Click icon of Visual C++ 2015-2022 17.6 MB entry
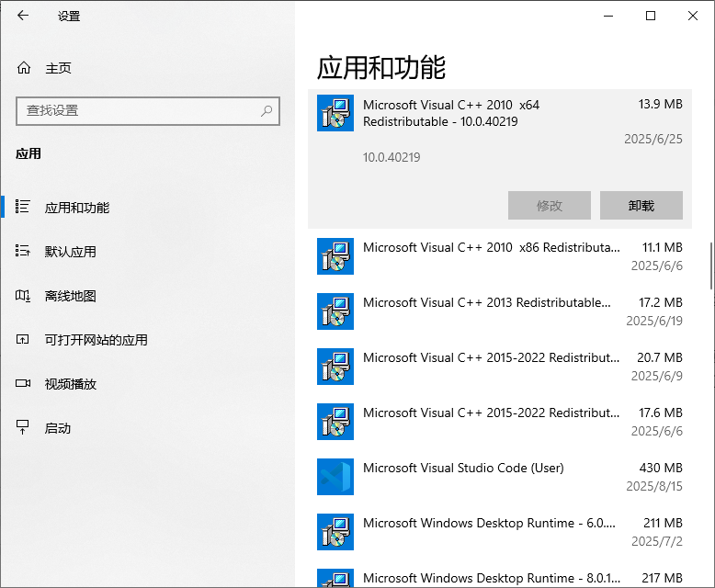 click(x=335, y=422)
